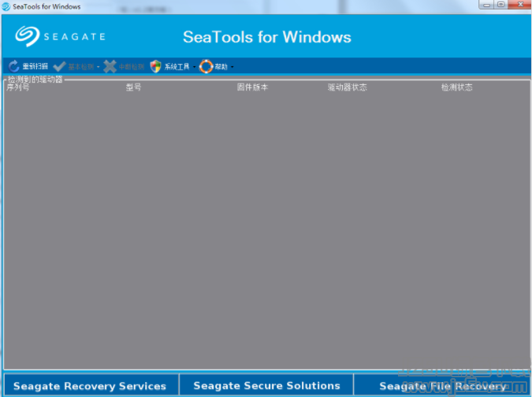
Task: Click the 检测状态 column header
Action: click(x=456, y=87)
